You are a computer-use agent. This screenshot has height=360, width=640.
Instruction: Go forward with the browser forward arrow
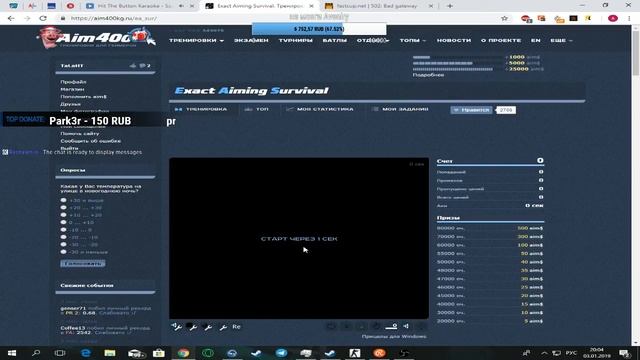tap(27, 18)
